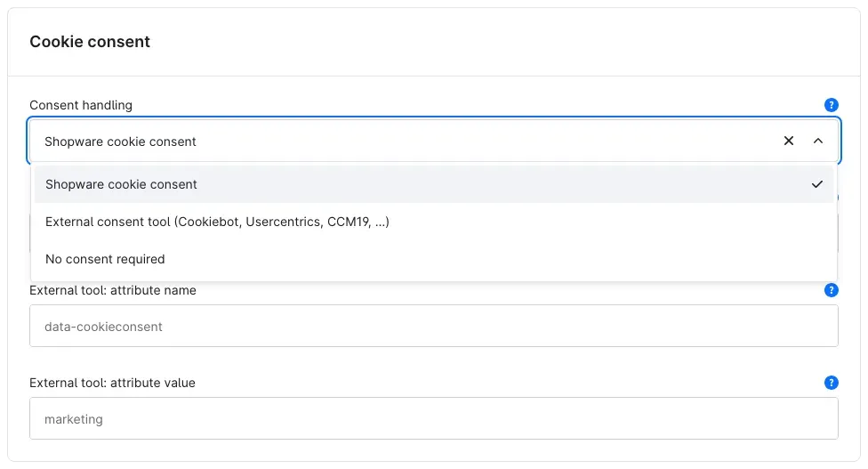Show help for External tool: attribute name
This screenshot has width=868, height=469.
point(831,290)
